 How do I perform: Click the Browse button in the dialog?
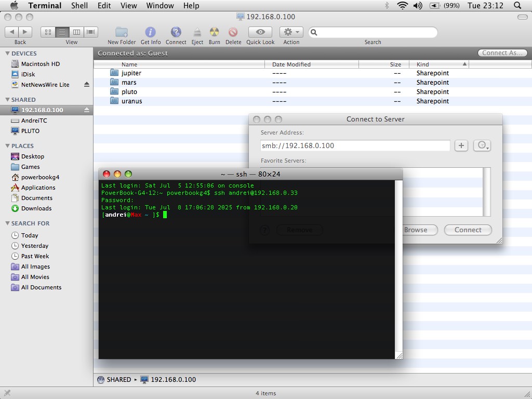416,230
